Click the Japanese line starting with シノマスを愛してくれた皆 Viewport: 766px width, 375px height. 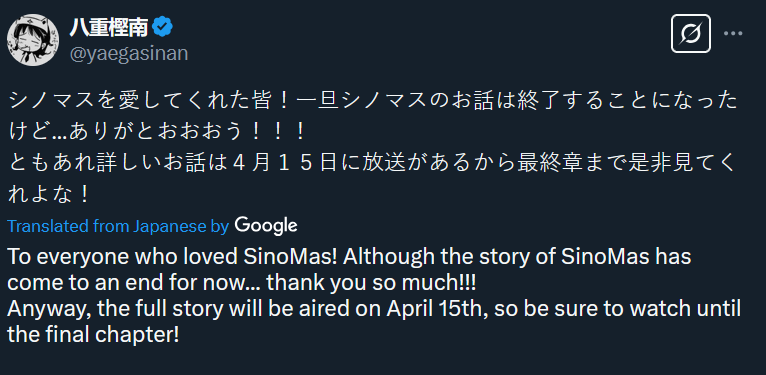click(x=373, y=101)
